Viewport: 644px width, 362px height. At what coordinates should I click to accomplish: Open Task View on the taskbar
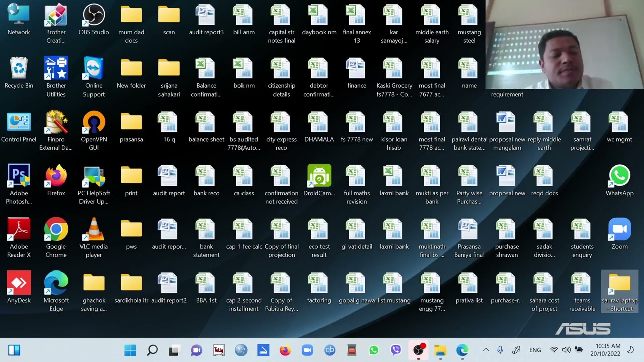(174, 350)
